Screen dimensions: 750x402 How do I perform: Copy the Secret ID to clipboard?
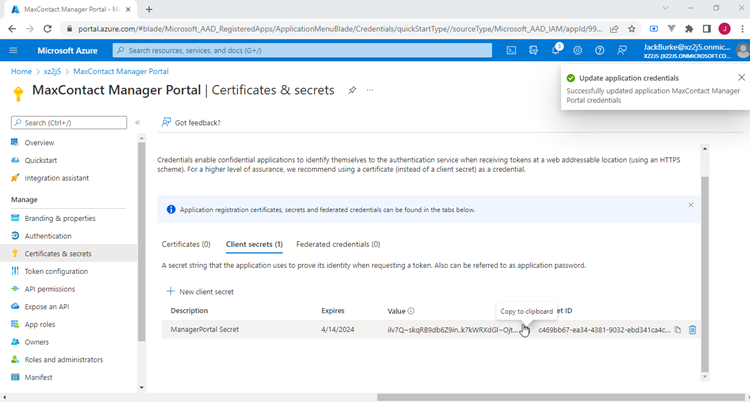[x=677, y=330]
